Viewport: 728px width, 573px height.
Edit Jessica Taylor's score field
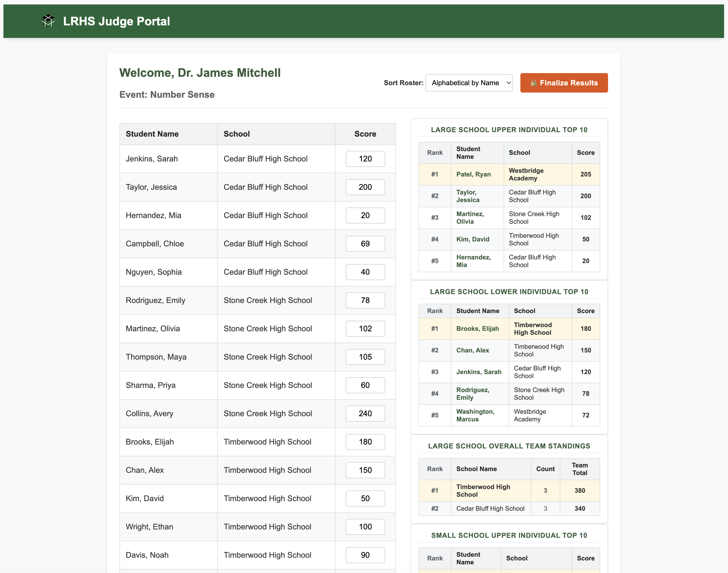click(x=365, y=187)
